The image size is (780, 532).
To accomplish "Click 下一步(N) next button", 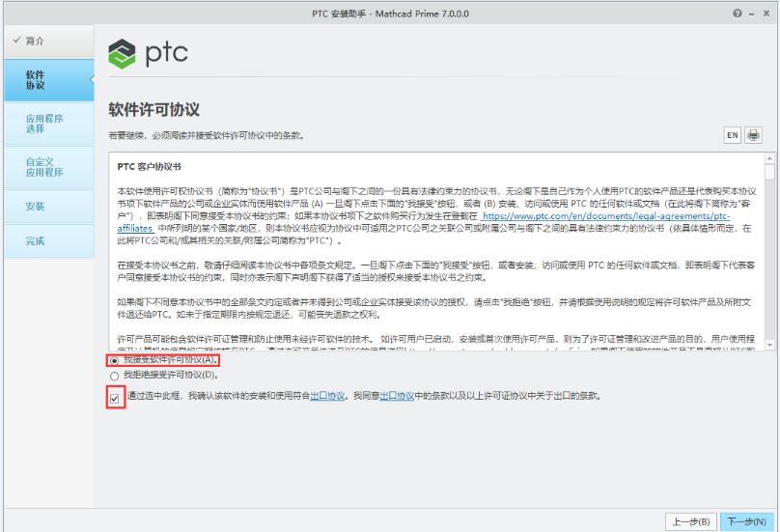I will 746,521.
